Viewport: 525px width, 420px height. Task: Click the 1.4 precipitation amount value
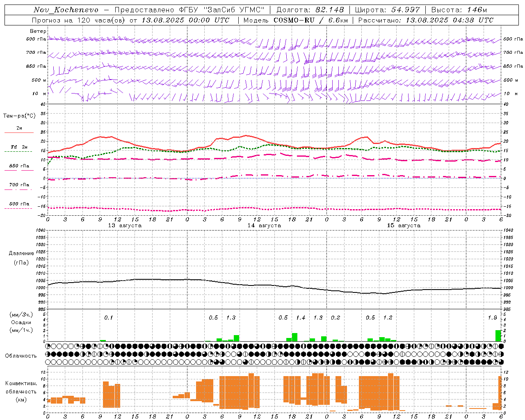pos(301,317)
